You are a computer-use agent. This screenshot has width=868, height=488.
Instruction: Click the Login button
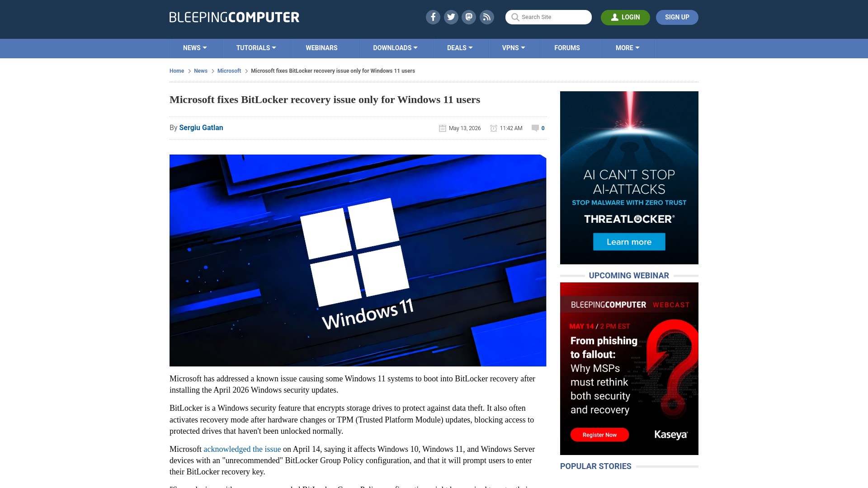pyautogui.click(x=625, y=17)
